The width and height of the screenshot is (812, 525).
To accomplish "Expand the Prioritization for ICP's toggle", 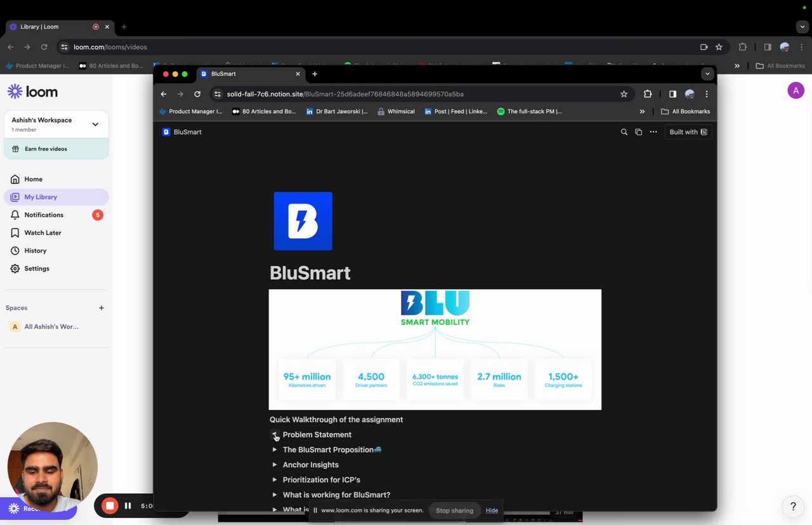I will point(275,480).
